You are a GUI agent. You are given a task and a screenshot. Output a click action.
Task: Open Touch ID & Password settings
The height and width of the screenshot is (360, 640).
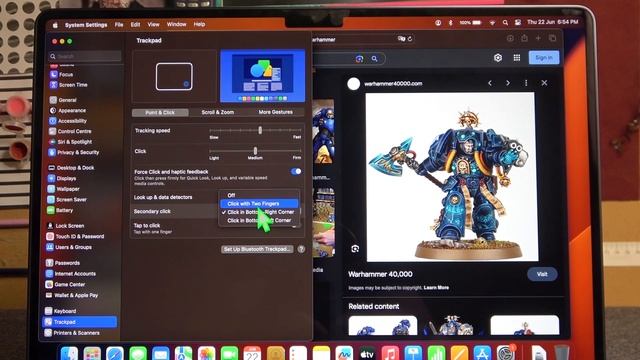coord(76,236)
